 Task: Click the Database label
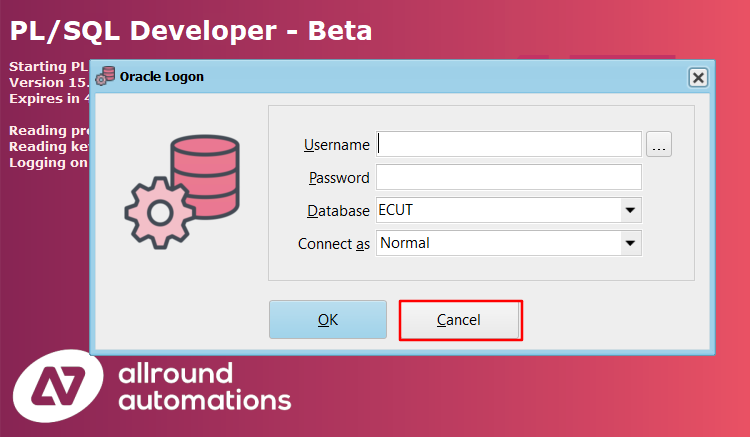[x=338, y=211]
